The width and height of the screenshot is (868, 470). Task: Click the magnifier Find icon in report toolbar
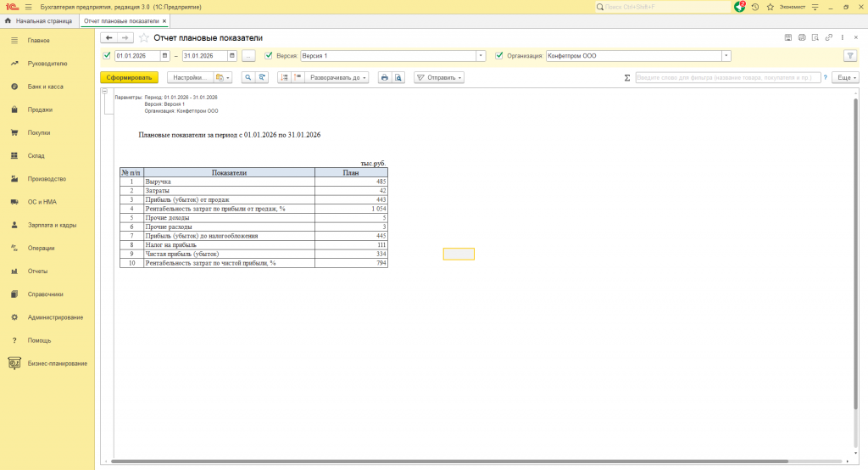click(248, 77)
